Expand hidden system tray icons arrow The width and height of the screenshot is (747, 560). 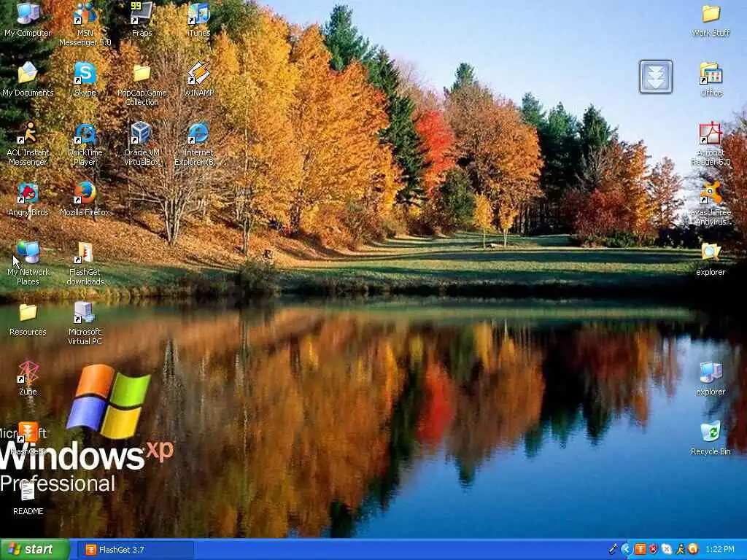[x=626, y=550]
